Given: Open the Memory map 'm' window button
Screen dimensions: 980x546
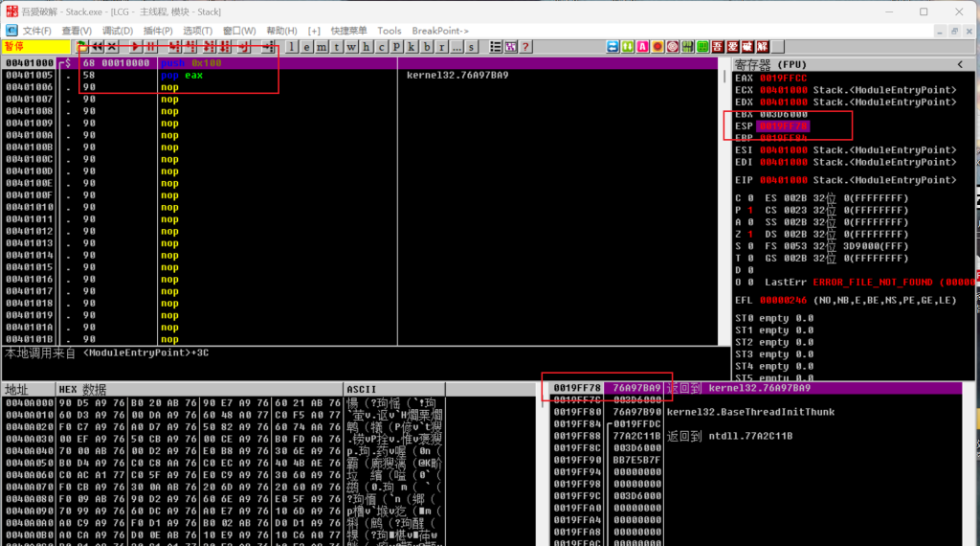Looking at the screenshot, I should click(x=323, y=47).
